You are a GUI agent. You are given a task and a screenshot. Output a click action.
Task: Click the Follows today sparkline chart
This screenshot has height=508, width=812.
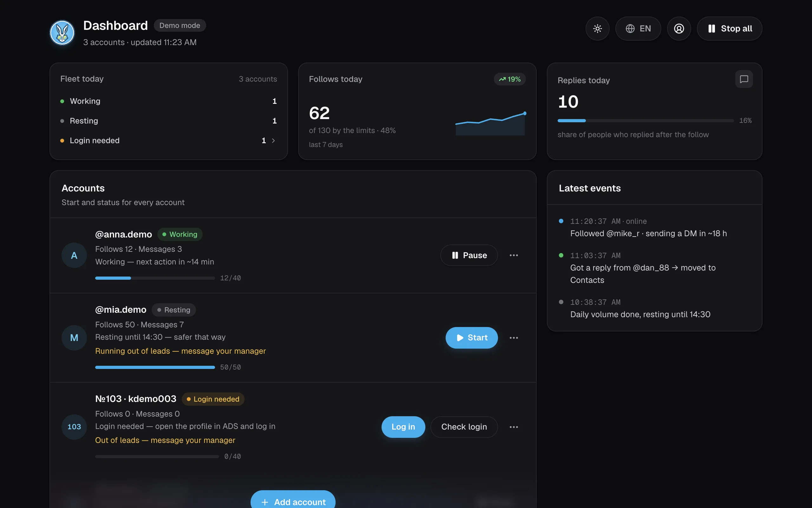(x=491, y=123)
